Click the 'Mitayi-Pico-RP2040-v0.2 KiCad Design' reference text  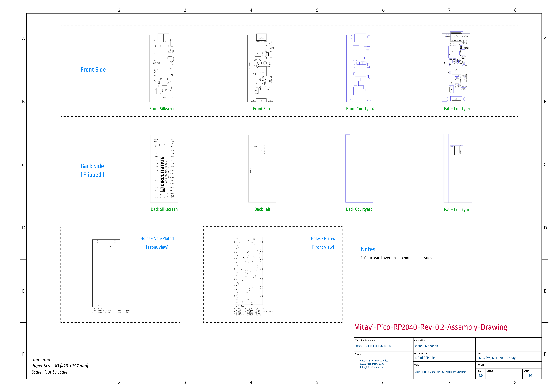point(374,346)
